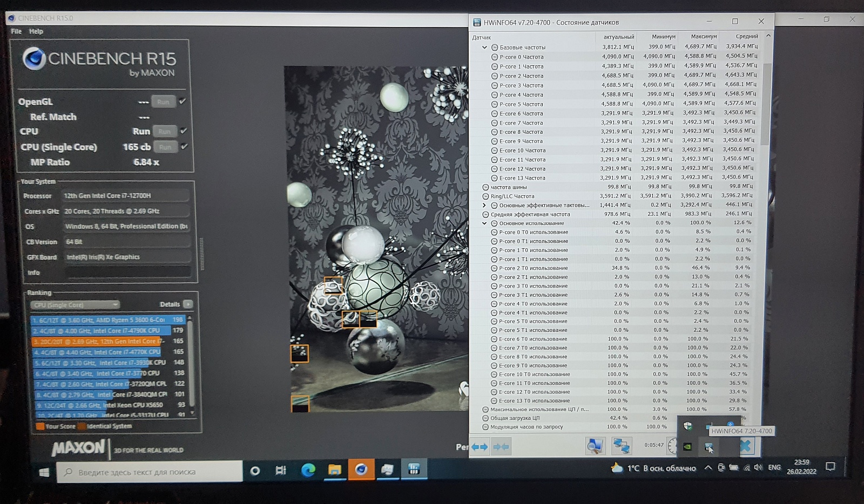
Task: Select the highlighted 12th Gen Intel Core ranking row
Action: 108,341
